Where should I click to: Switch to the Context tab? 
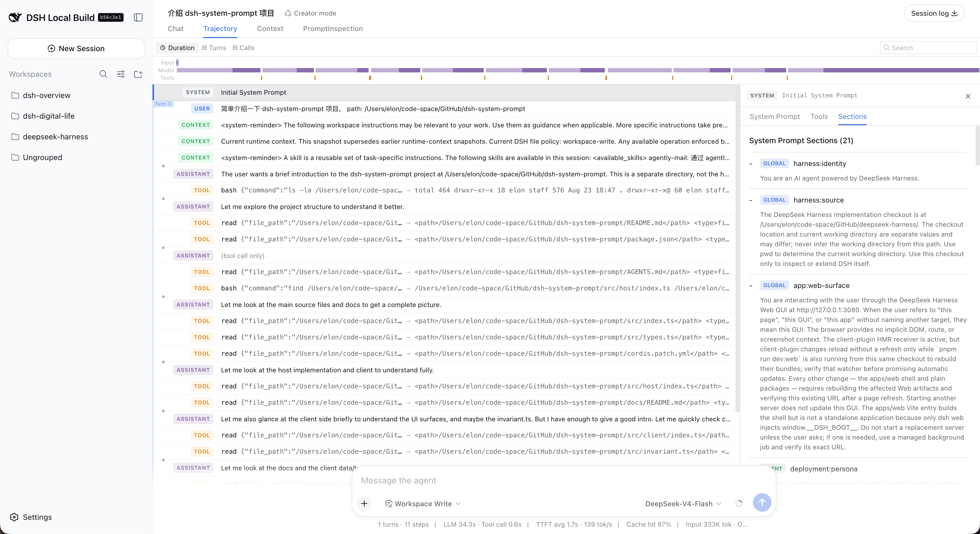coord(270,29)
